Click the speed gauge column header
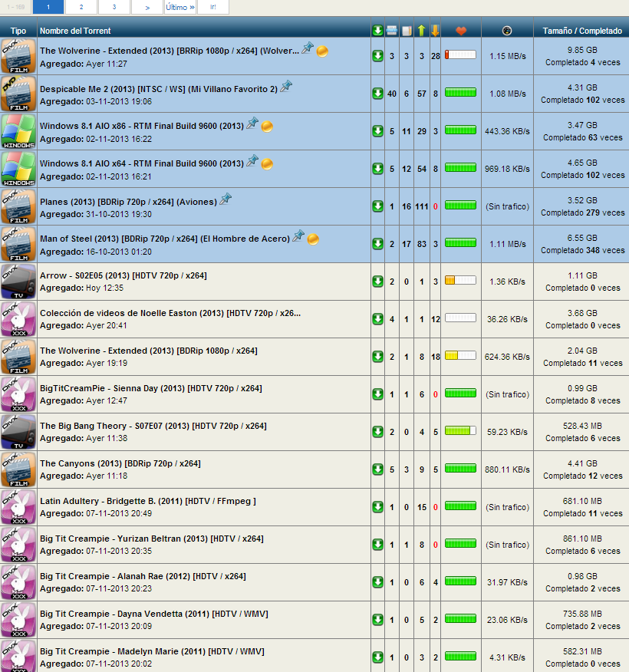The image size is (629, 672). 507,31
